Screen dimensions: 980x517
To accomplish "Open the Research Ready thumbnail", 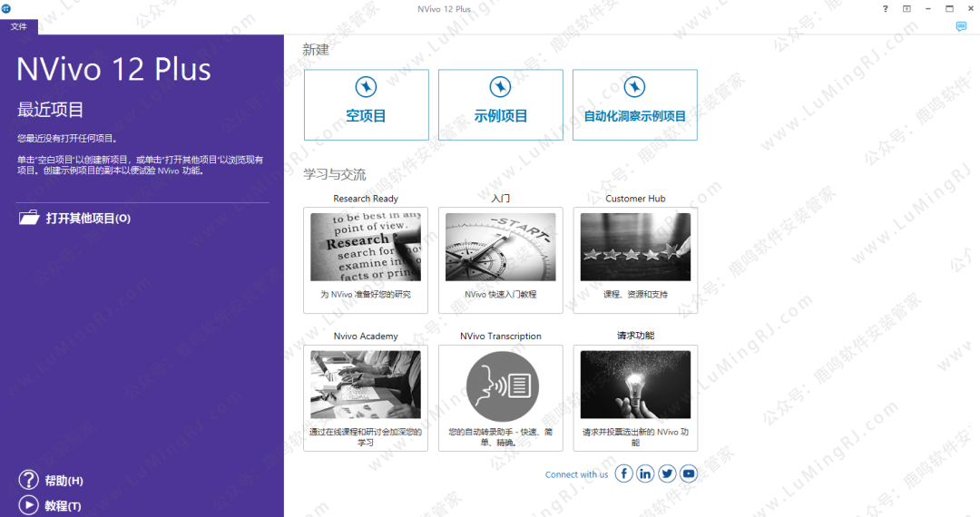I will (366, 247).
